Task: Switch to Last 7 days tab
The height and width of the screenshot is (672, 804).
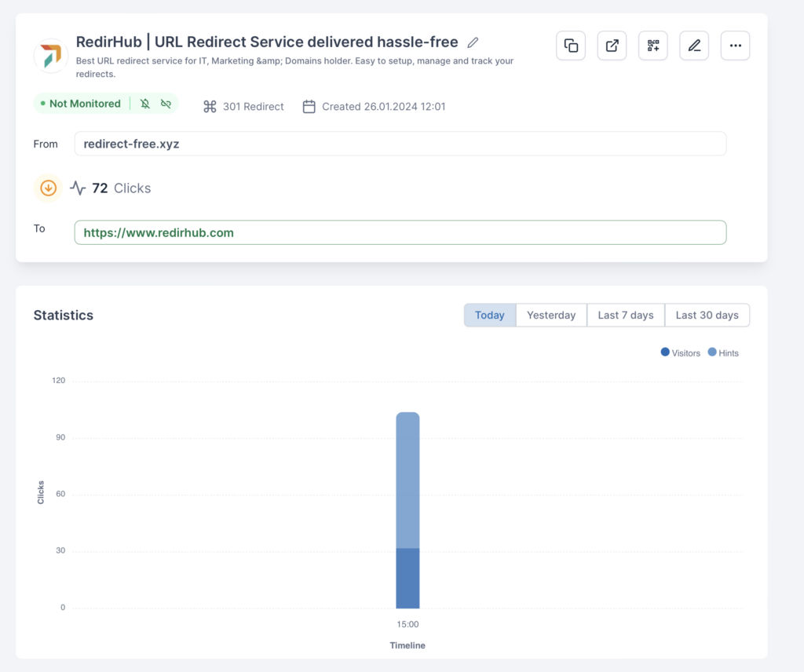Action: (x=626, y=316)
